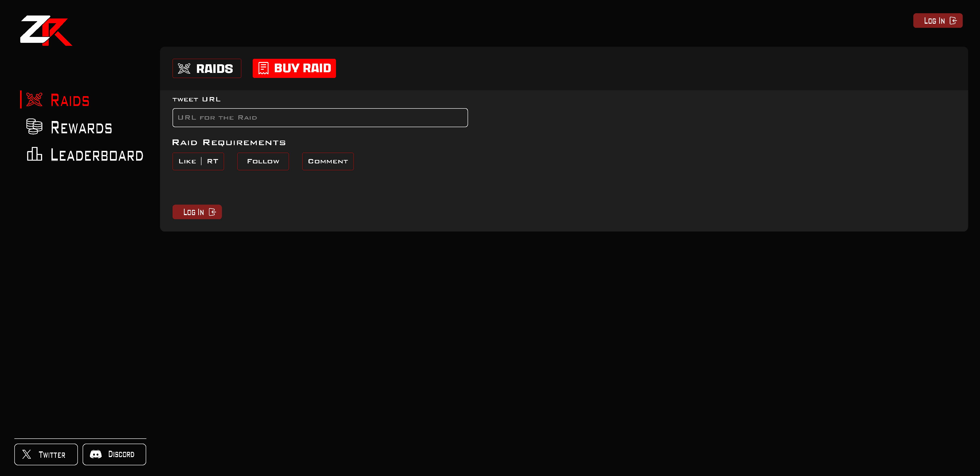Image resolution: width=980 pixels, height=476 pixels.
Task: Click the login arrow icon inside form panel
Action: 212,212
